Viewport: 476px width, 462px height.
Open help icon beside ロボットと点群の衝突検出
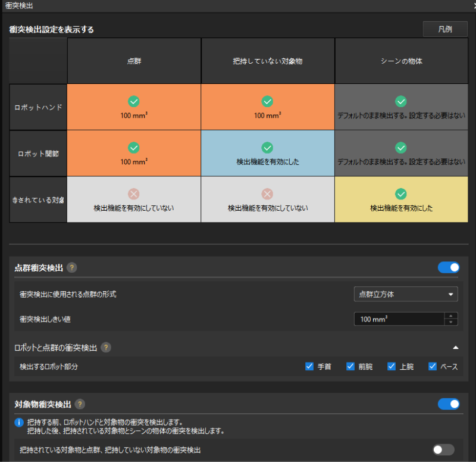(x=106, y=347)
